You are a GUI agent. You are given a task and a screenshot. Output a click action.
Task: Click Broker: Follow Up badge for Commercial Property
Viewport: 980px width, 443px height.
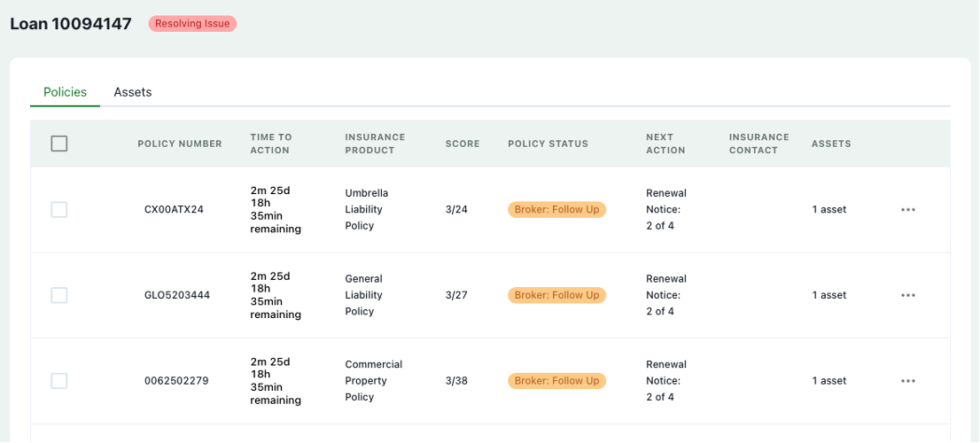556,381
